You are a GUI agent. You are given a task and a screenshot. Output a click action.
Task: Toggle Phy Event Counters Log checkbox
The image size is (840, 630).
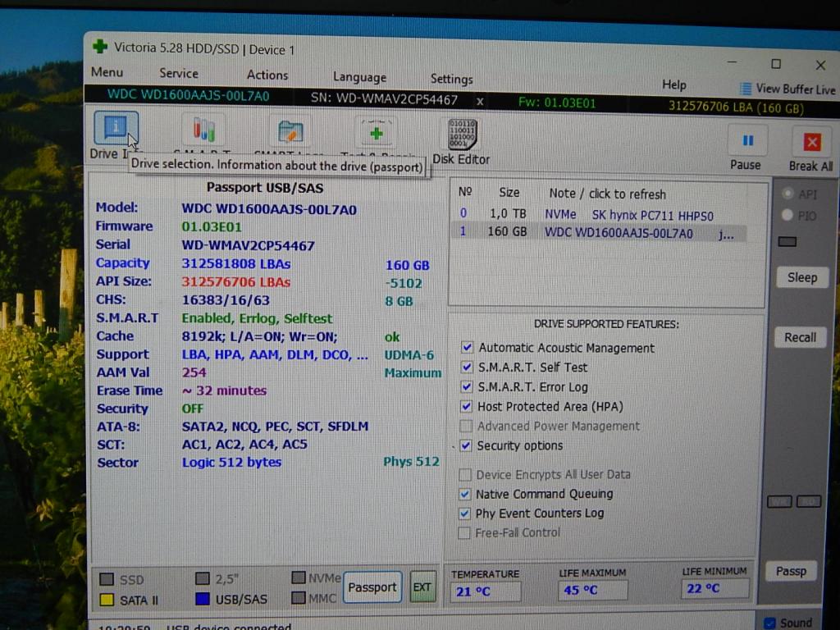[x=464, y=514]
